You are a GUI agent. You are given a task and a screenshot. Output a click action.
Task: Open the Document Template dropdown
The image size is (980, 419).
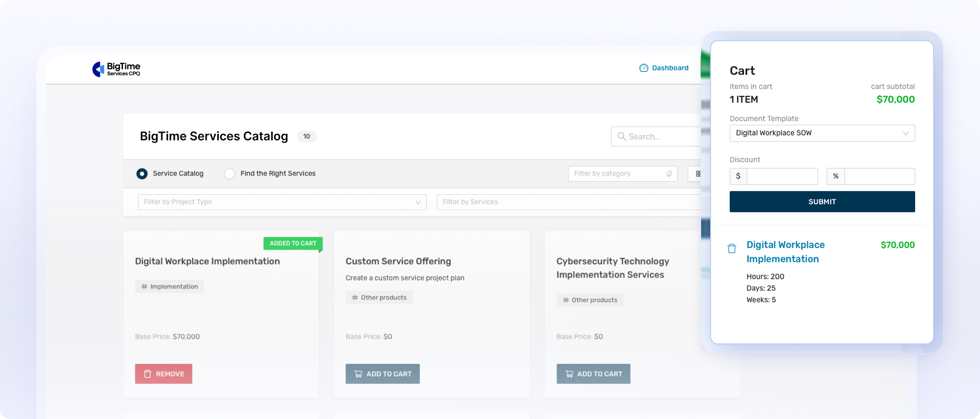pyautogui.click(x=822, y=133)
